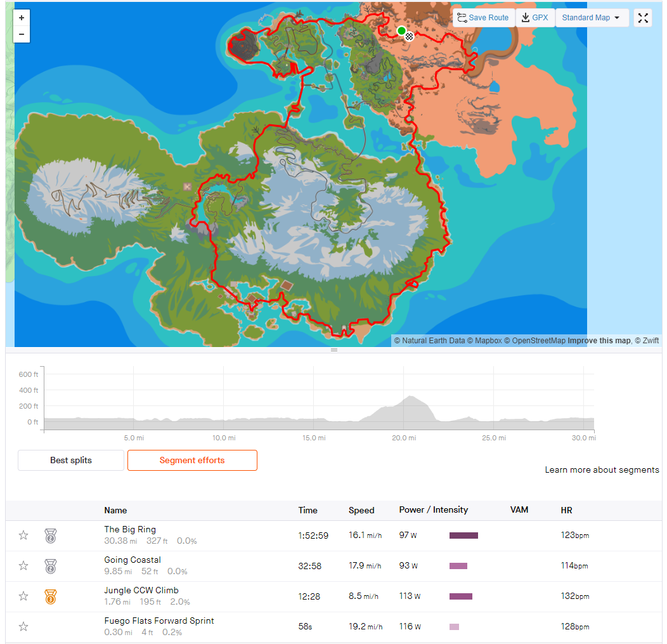667x644 pixels.
Task: Click the 19.2 mi/h speed value
Action: (x=365, y=626)
